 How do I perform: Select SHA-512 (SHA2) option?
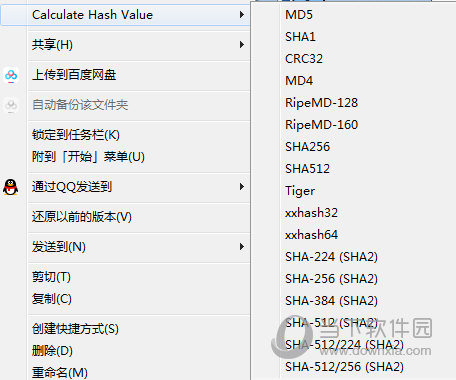pyautogui.click(x=353, y=323)
